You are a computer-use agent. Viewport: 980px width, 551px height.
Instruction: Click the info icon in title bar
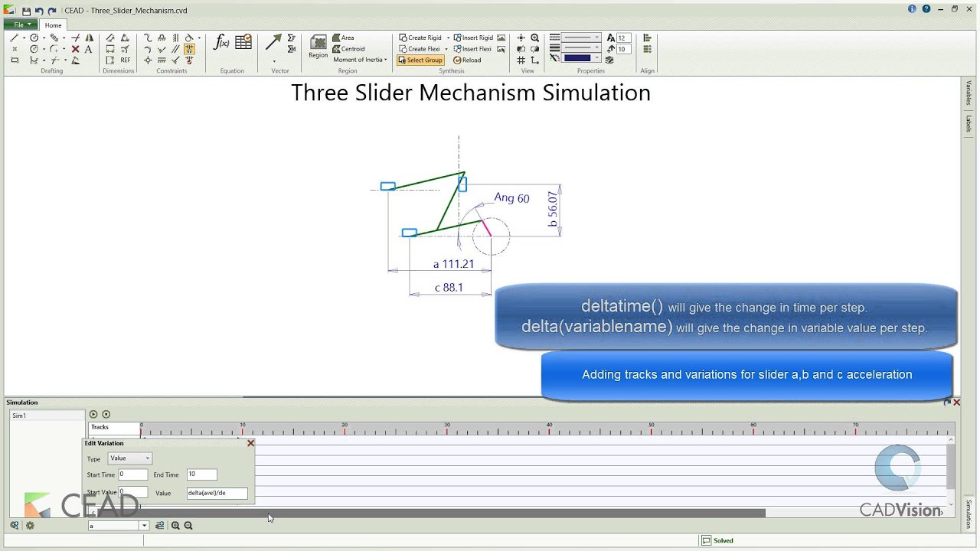pyautogui.click(x=912, y=9)
